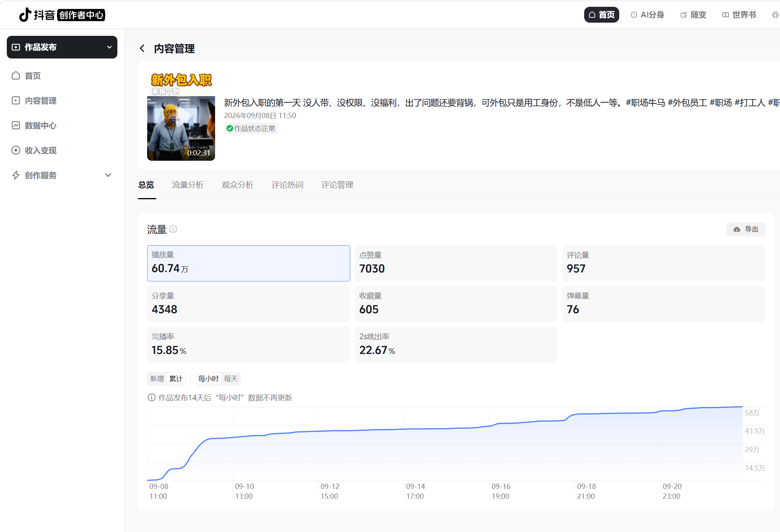The image size is (780, 532).
Task: Select the 2s跳出率 metric card
Action: click(456, 345)
